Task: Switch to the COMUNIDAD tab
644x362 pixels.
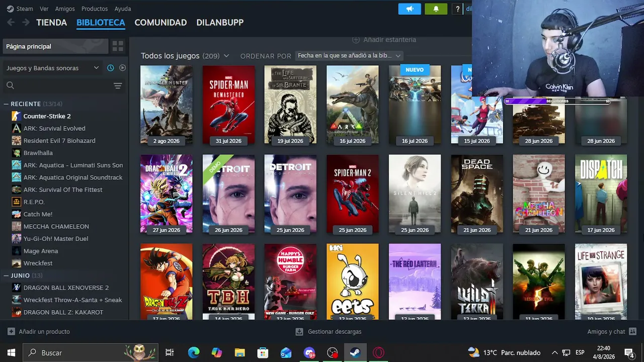Action: pos(160,23)
